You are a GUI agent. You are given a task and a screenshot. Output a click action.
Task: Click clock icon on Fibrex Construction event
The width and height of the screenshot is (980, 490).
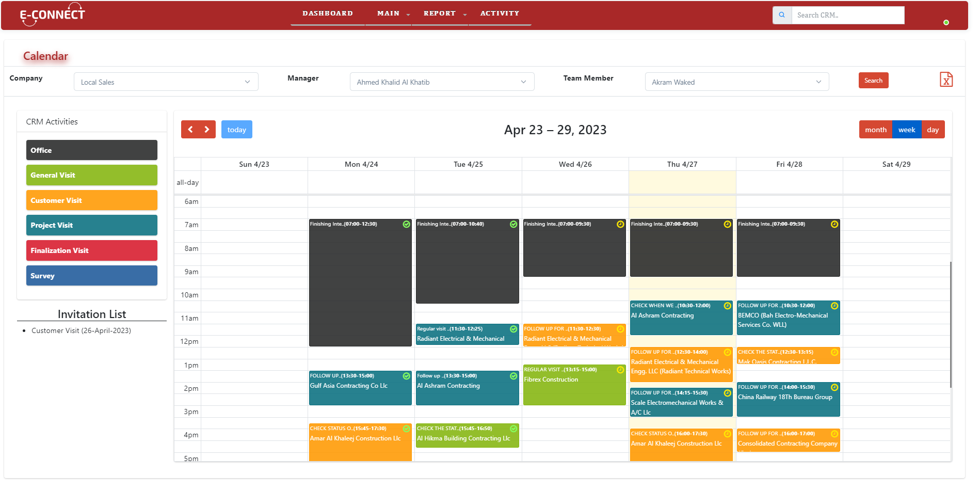click(620, 370)
